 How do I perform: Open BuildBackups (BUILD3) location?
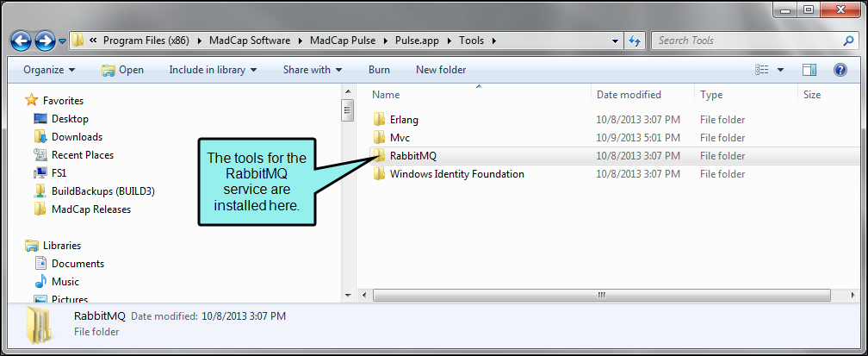pyautogui.click(x=103, y=191)
